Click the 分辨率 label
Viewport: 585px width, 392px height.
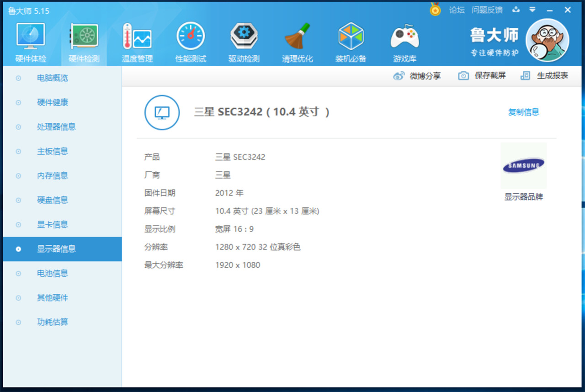[156, 247]
